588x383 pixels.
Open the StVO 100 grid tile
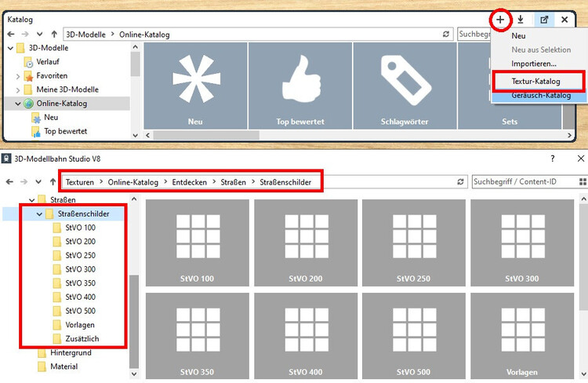pyautogui.click(x=198, y=243)
